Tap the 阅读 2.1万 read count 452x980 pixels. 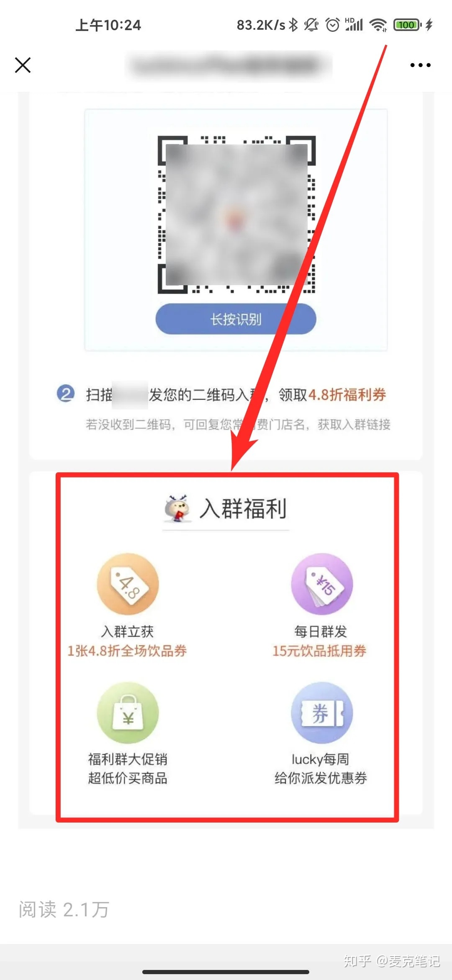(64, 909)
